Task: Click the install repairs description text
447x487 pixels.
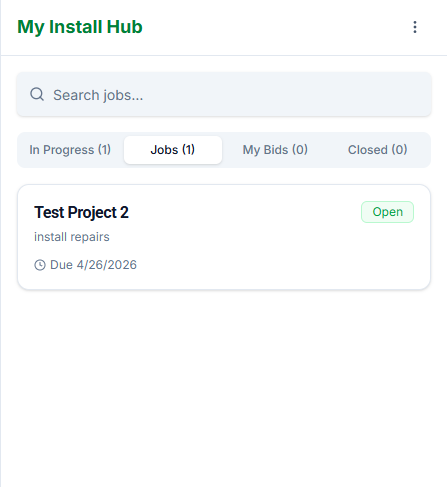Action: click(72, 237)
